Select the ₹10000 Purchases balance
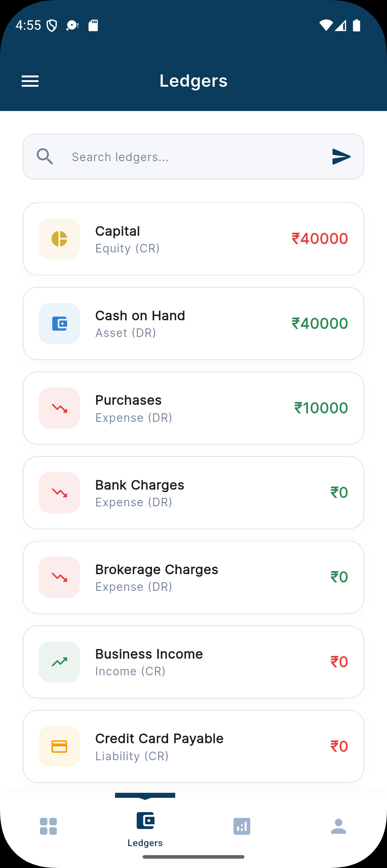Viewport: 387px width, 868px height. [321, 408]
